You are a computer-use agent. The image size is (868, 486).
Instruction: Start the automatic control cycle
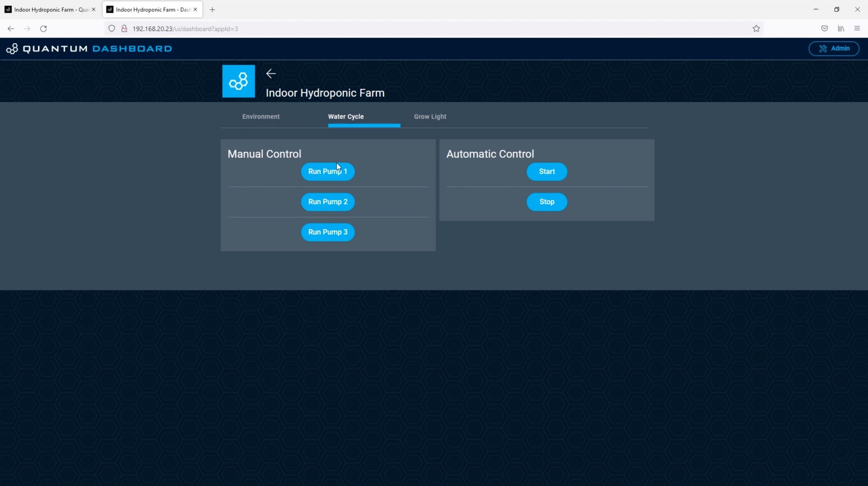[x=547, y=172]
